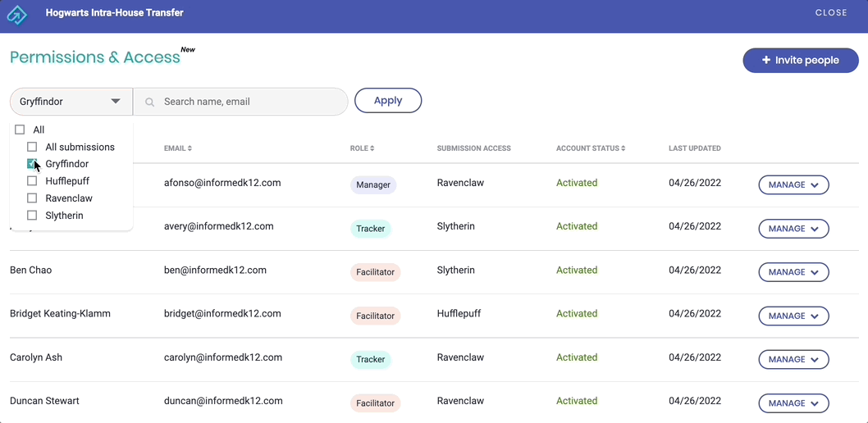The image size is (868, 423).
Task: Click email carolyn@informedk12.com
Action: point(223,357)
